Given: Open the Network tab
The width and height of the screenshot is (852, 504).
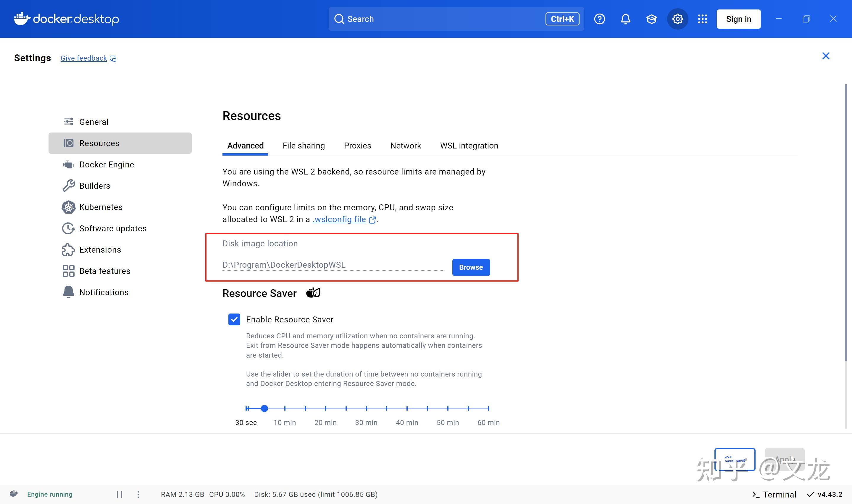Looking at the screenshot, I should (x=406, y=146).
